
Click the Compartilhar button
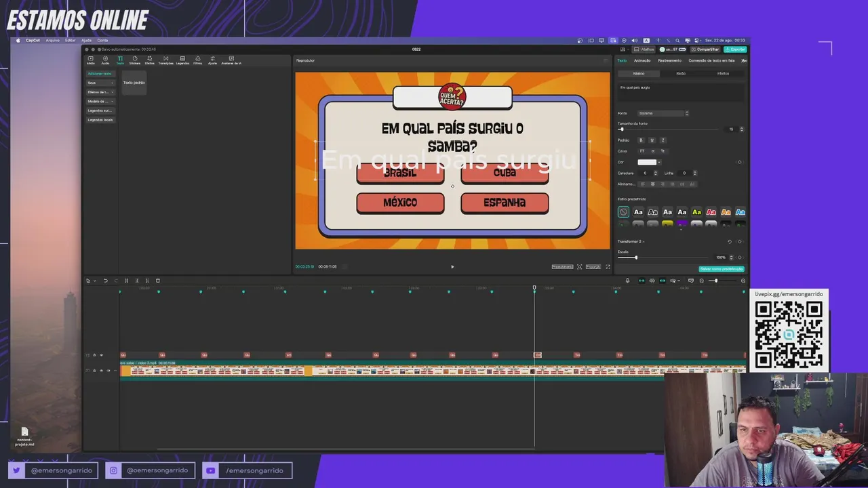(706, 49)
